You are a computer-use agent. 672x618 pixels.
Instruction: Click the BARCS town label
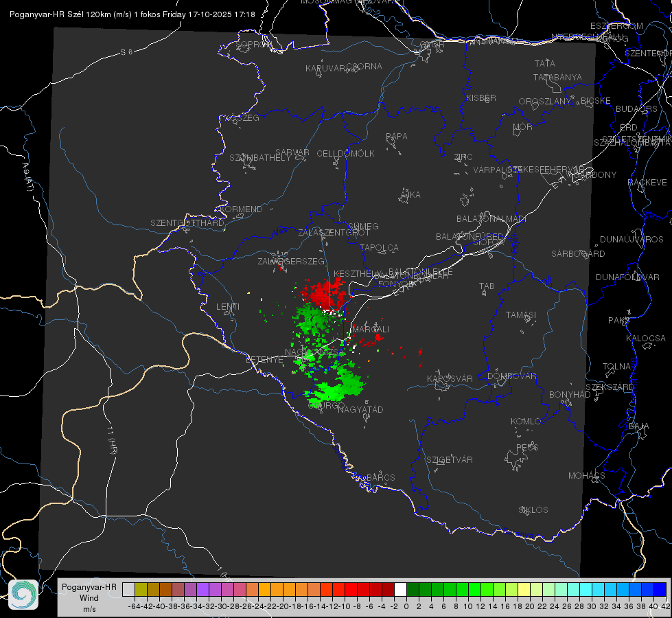pos(380,477)
